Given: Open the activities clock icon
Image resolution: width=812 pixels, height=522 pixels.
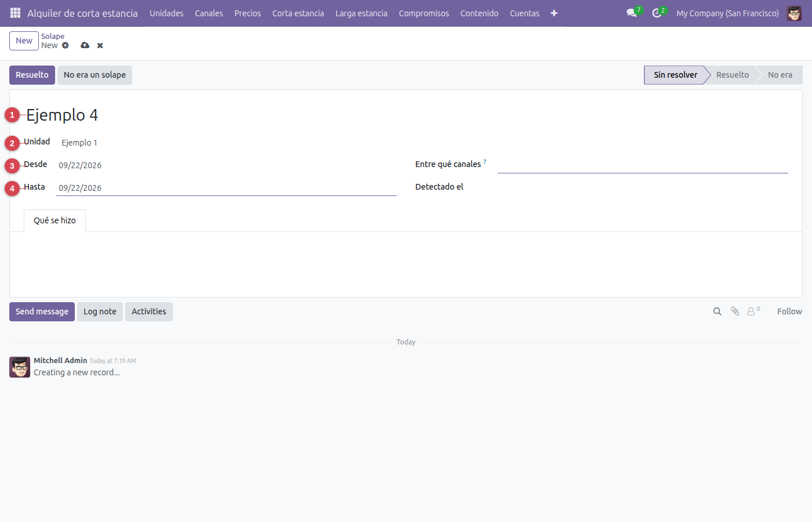Looking at the screenshot, I should pyautogui.click(x=657, y=13).
